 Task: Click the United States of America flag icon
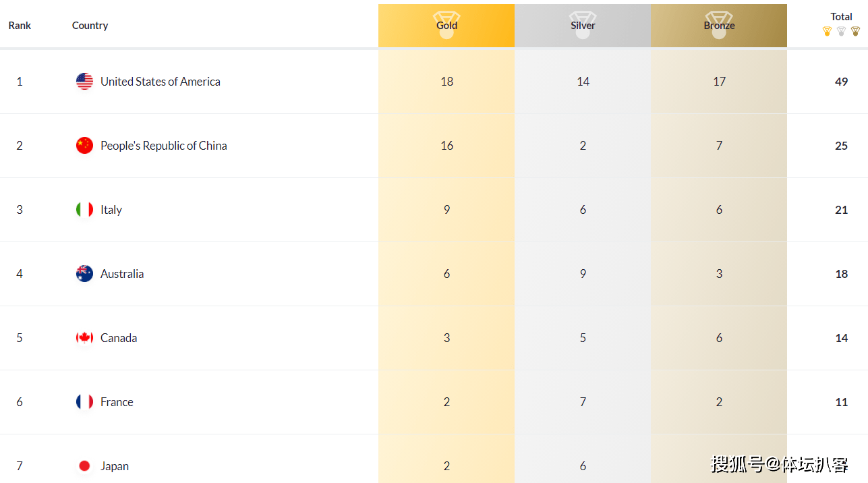[84, 82]
